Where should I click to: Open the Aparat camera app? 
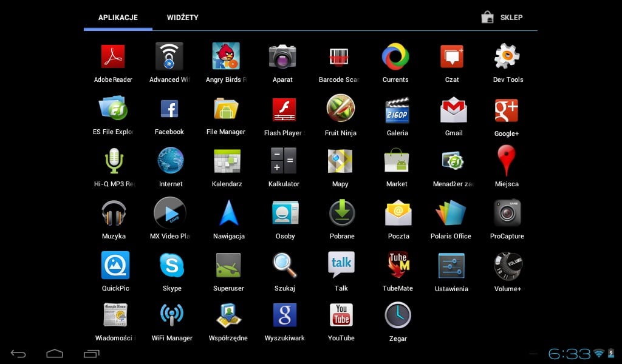pyautogui.click(x=282, y=56)
